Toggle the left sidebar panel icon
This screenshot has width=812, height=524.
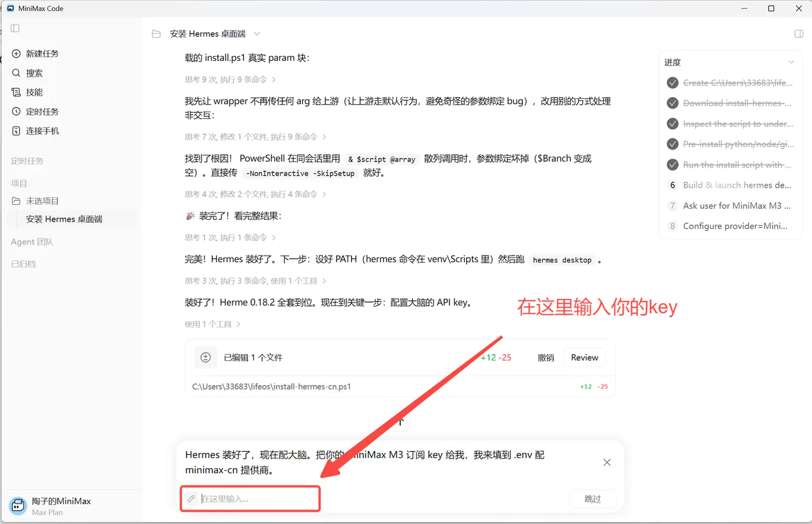[15, 28]
